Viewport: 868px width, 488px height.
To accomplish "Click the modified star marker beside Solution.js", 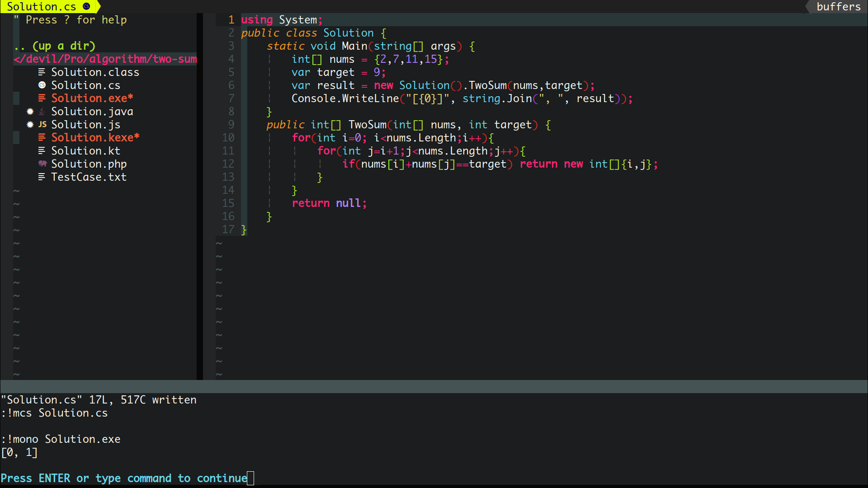I will click(x=30, y=125).
